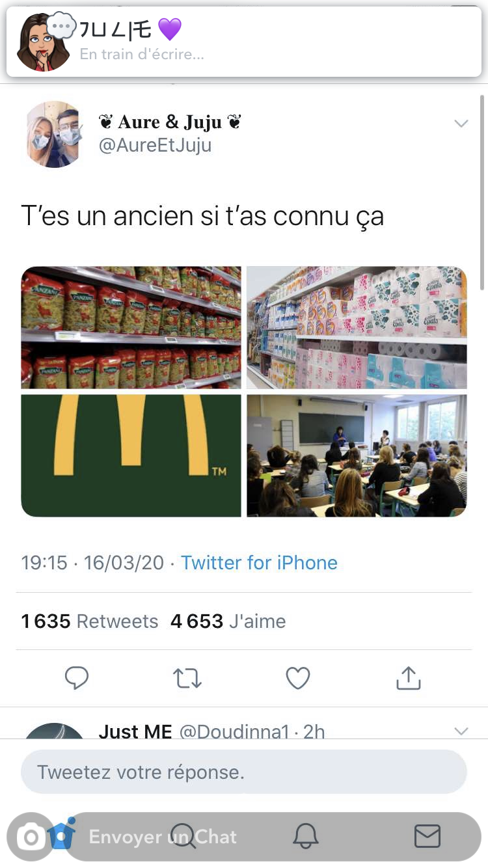Expand the tweet options chevron for AureEtJuju
Image resolution: width=488 pixels, height=868 pixels.
pos(461,124)
